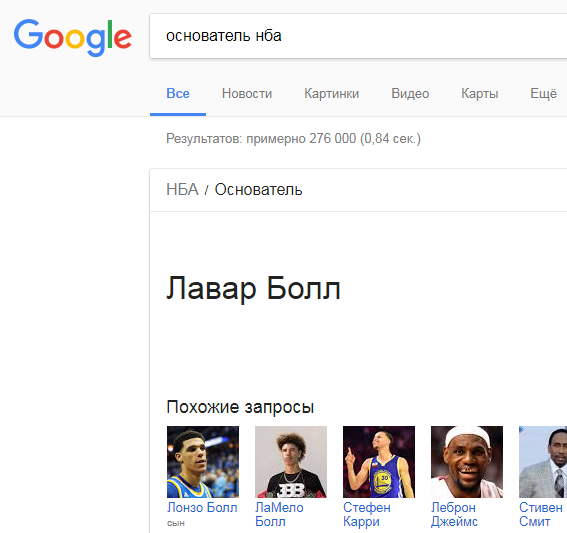The width and height of the screenshot is (567, 533).
Task: Follow the Леброн Джеймс name link
Action: [x=454, y=515]
